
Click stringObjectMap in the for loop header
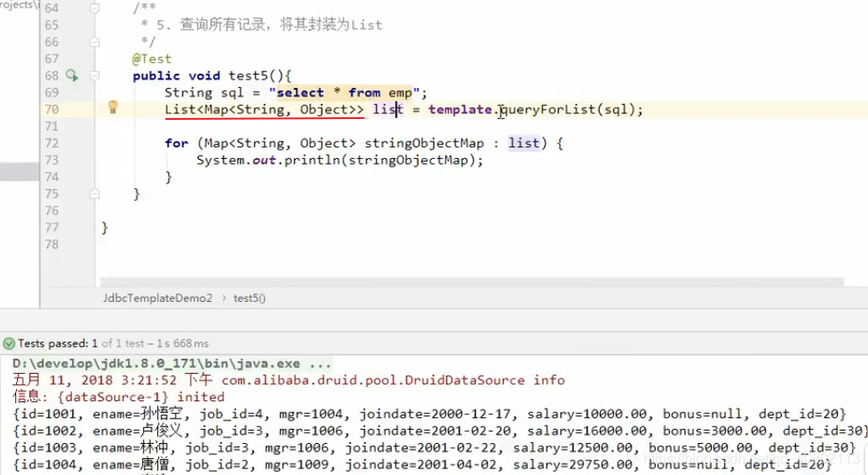point(424,143)
